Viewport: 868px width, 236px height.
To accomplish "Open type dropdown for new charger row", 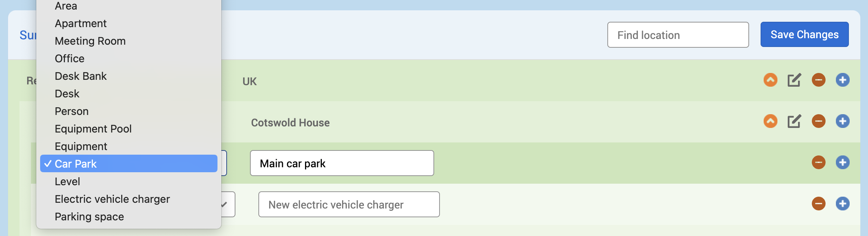I will (227, 204).
